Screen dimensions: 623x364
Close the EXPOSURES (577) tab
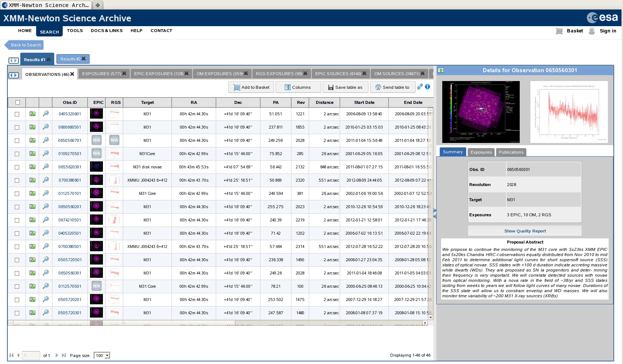pos(124,74)
